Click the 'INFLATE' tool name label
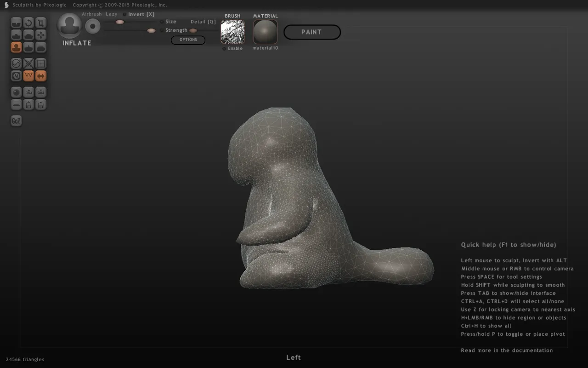The height and width of the screenshot is (368, 588). tap(77, 43)
